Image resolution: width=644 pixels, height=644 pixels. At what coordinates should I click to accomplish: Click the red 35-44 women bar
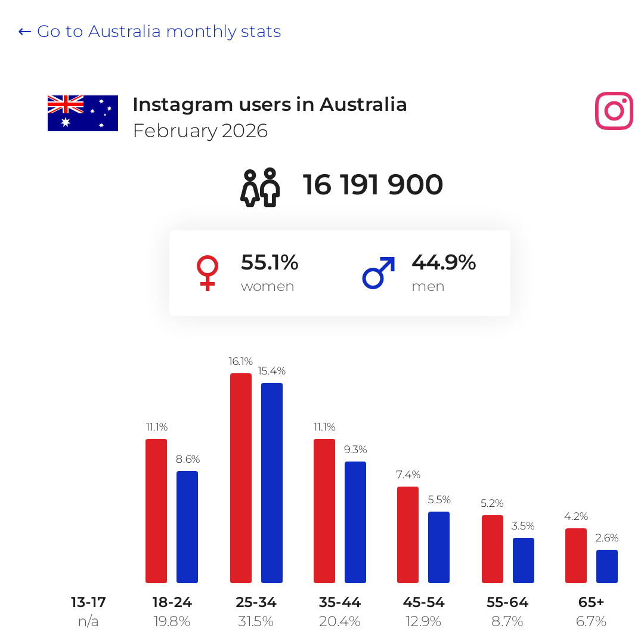coord(324,511)
